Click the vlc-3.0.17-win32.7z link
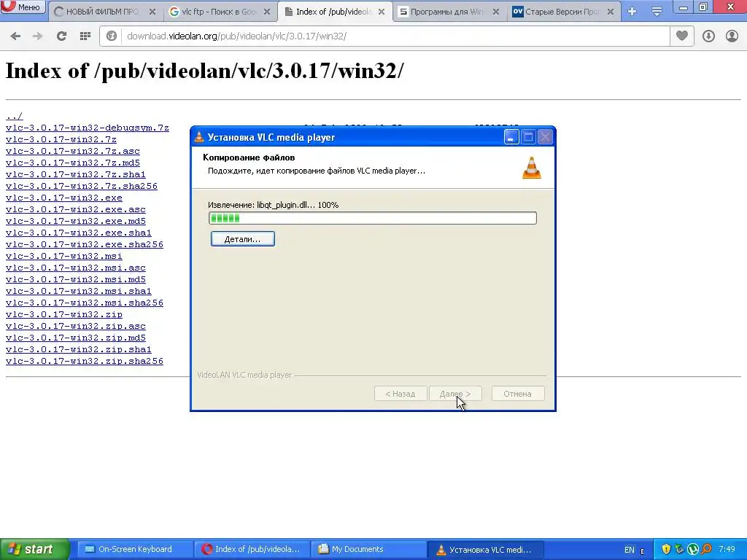This screenshot has width=747, height=560. pos(61,139)
